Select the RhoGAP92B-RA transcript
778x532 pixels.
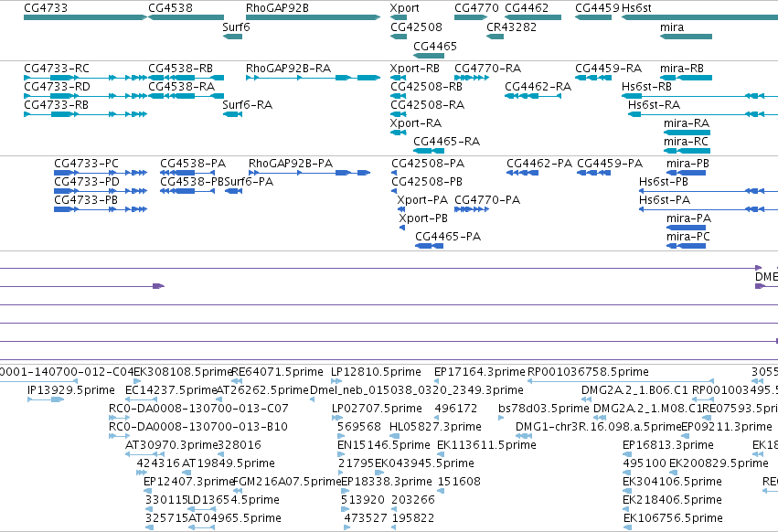pyautogui.click(x=313, y=78)
